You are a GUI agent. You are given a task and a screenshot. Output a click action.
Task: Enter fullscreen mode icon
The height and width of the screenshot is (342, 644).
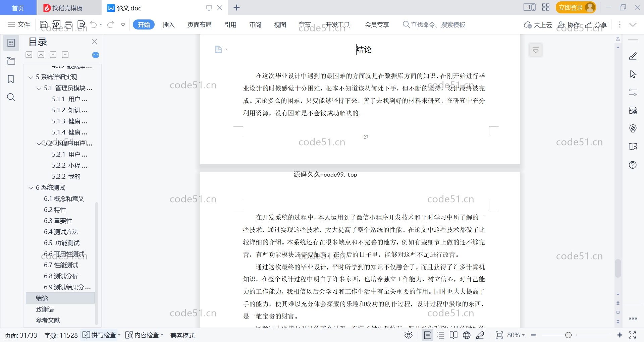632,335
